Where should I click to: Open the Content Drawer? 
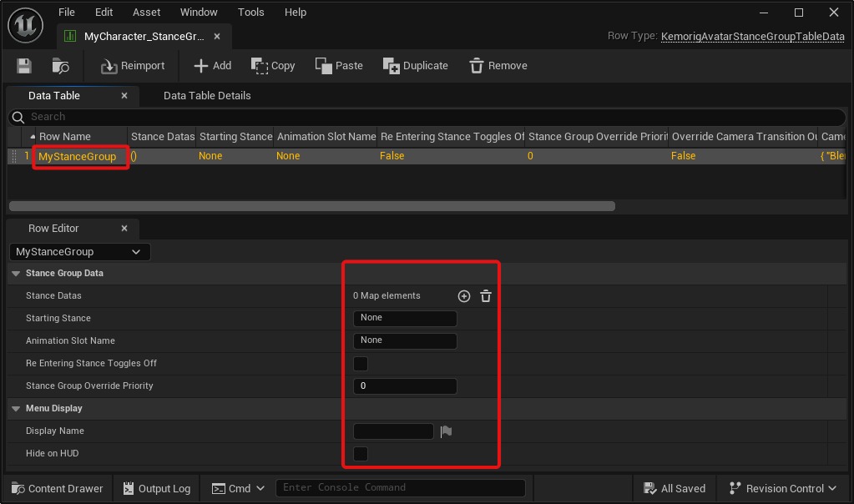point(58,488)
